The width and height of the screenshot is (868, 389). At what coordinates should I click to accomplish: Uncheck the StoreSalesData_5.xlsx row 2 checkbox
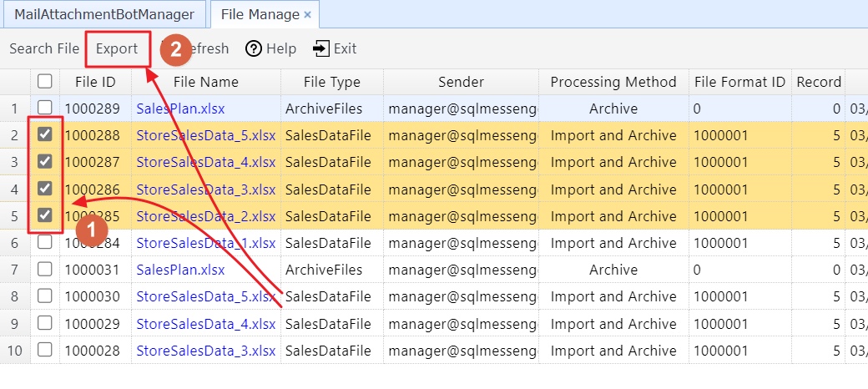click(x=45, y=135)
